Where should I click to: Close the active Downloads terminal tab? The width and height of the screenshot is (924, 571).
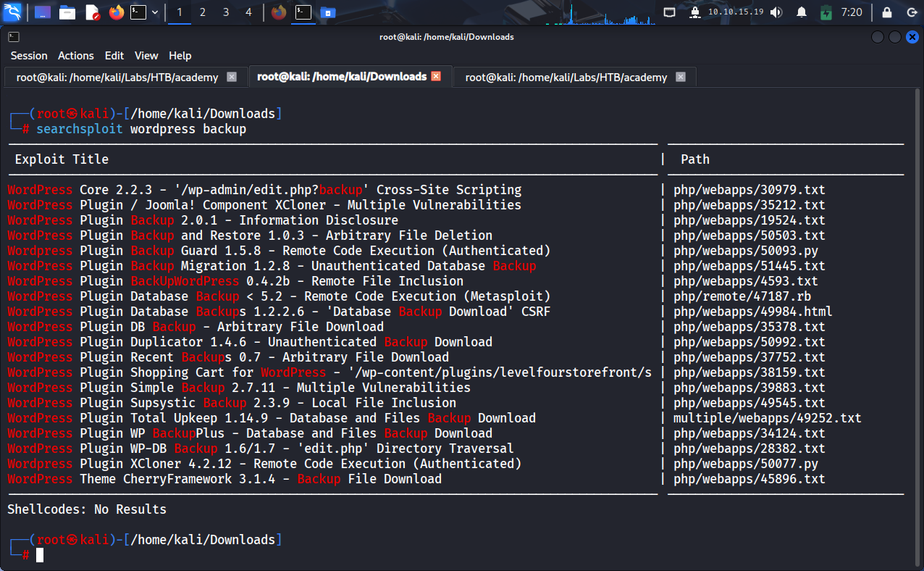(x=436, y=76)
